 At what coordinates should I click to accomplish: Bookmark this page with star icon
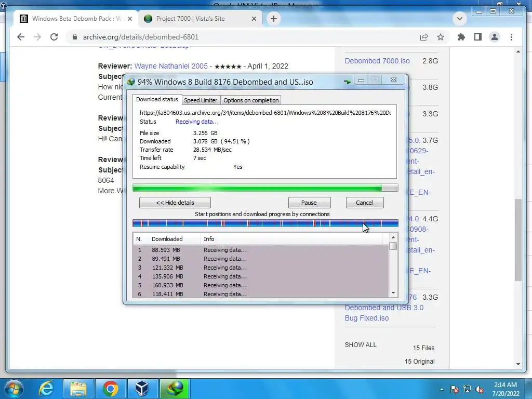click(441, 37)
